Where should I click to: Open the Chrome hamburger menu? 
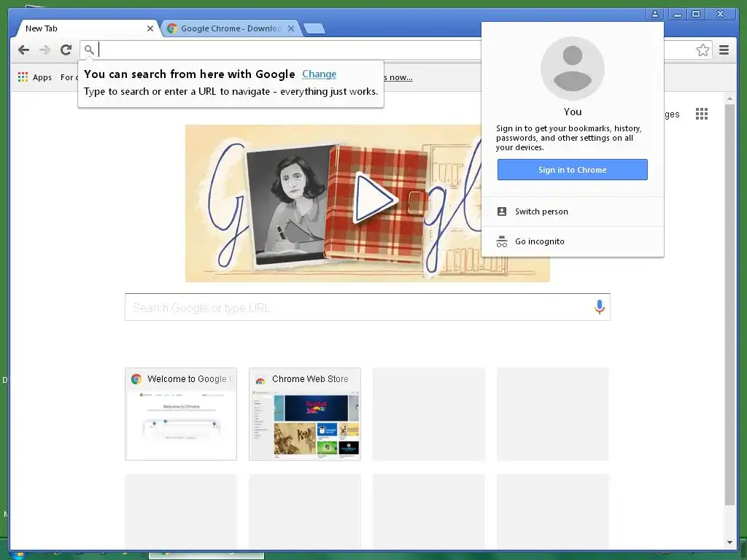724,50
